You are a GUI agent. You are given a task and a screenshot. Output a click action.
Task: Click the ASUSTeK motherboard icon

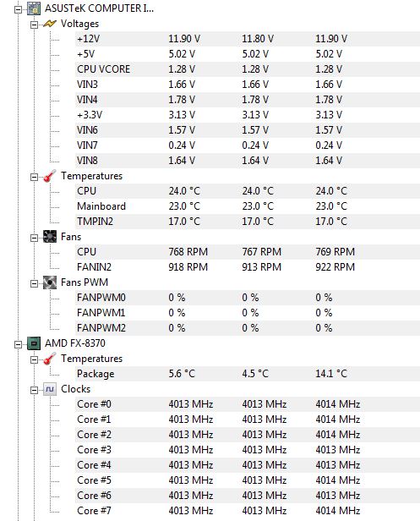[34, 8]
